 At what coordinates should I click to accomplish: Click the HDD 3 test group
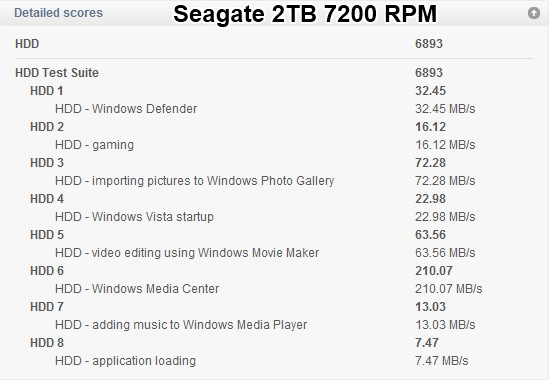pyautogui.click(x=47, y=163)
